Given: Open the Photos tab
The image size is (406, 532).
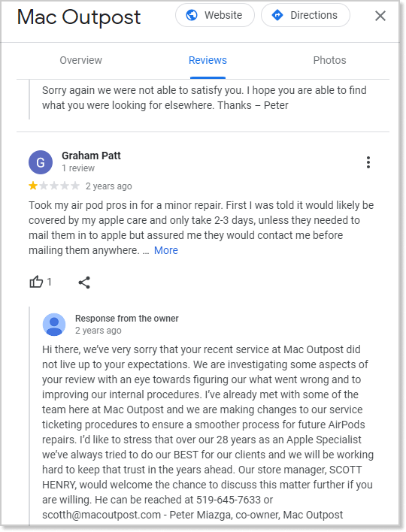Looking at the screenshot, I should (329, 60).
